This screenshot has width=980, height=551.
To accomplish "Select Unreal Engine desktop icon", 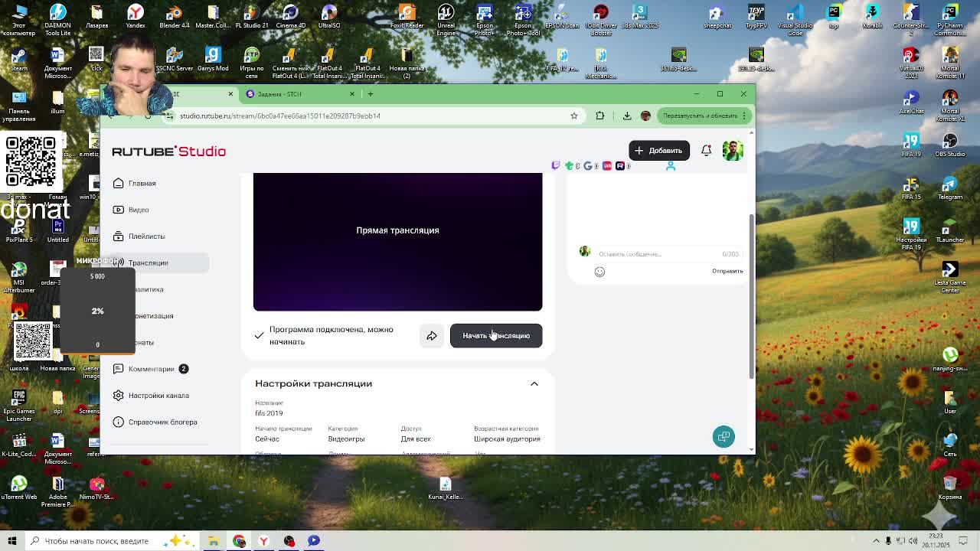I will coord(446,18).
